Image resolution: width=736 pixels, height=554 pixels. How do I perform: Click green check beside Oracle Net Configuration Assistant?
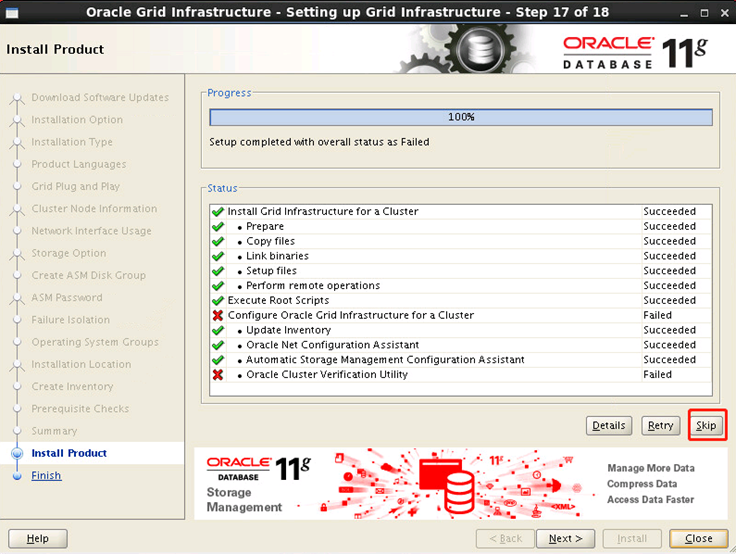(x=218, y=345)
